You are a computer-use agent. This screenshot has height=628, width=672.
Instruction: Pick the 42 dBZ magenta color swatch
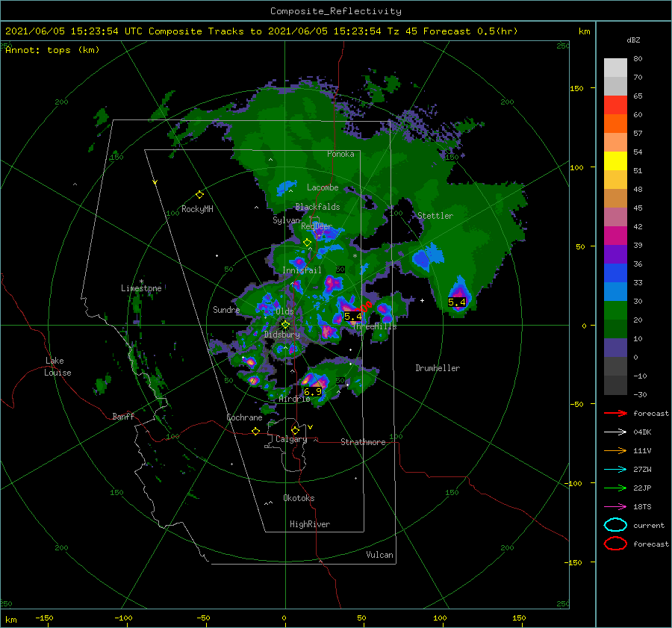tap(615, 235)
